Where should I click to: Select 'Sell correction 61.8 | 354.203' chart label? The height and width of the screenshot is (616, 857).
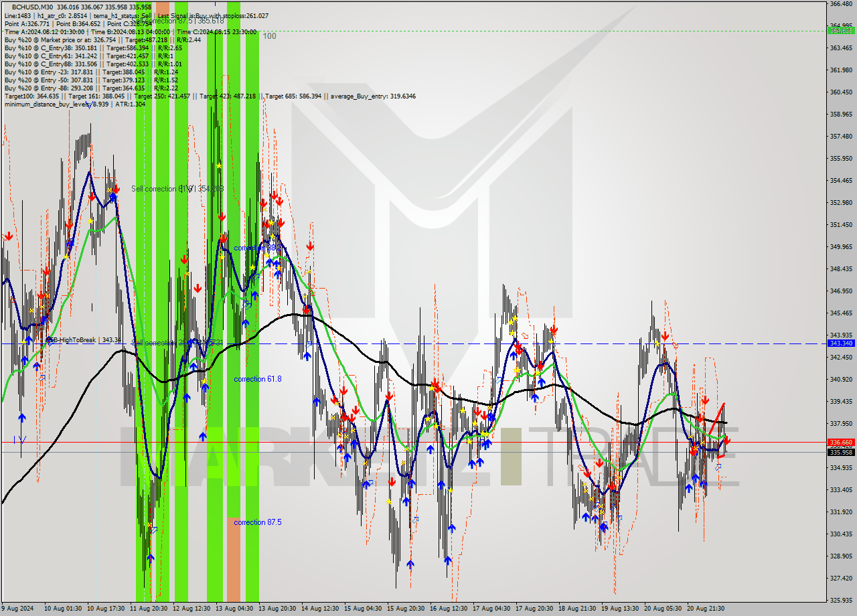coord(177,189)
